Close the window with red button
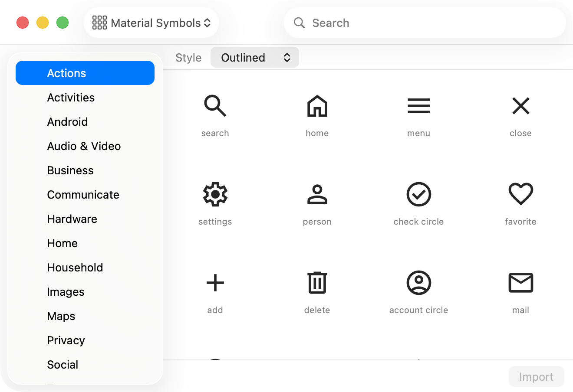 point(23,23)
